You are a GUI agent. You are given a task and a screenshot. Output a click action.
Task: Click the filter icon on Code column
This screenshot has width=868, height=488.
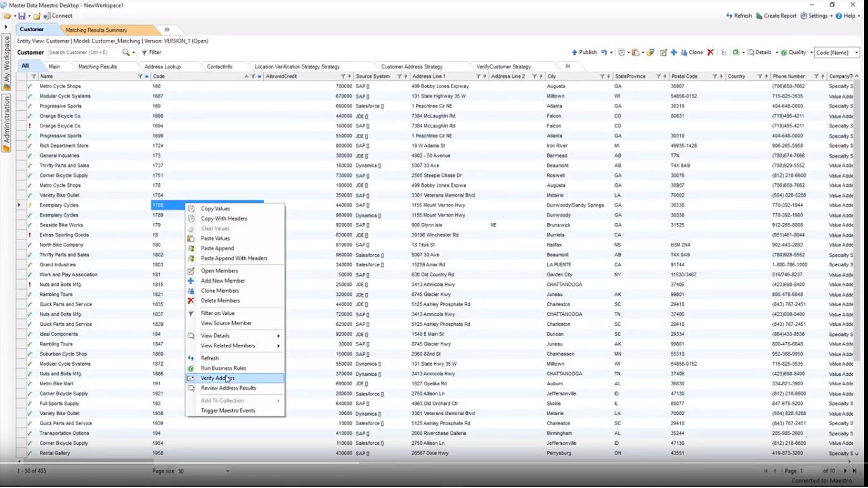(252, 77)
